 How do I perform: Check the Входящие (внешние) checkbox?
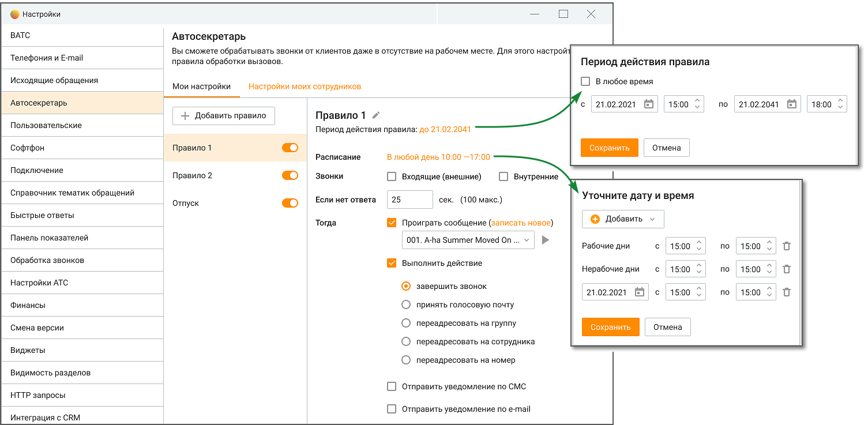coord(392,176)
